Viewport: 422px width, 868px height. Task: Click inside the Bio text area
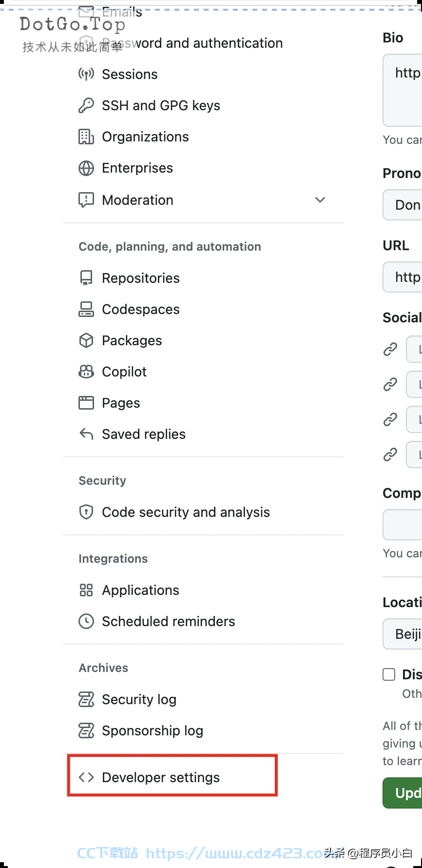pos(403,90)
